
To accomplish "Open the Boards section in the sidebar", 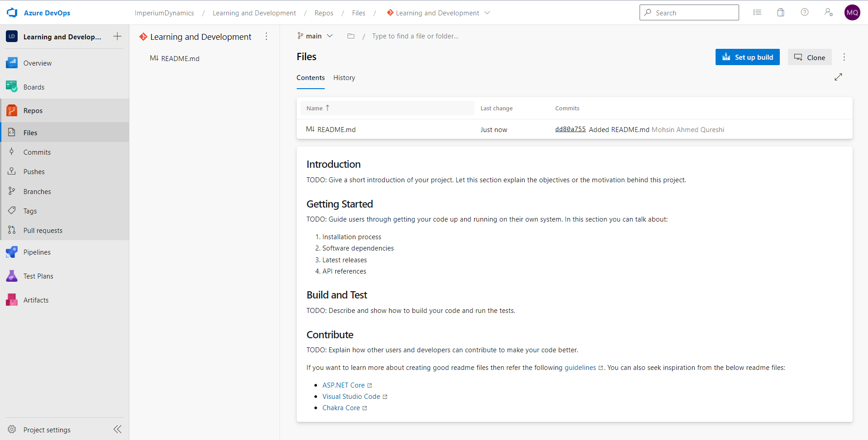I will point(34,86).
